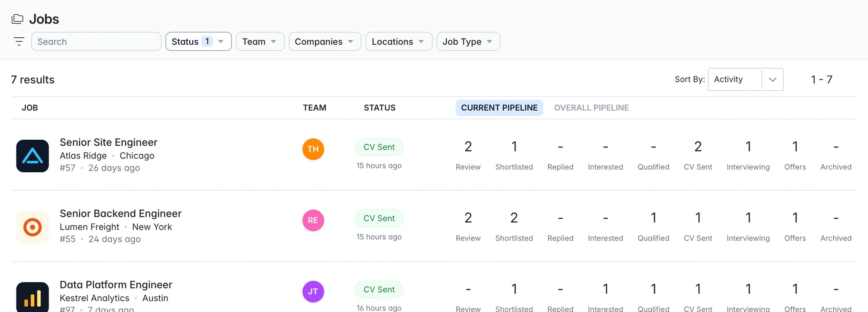Open the Job Type filter dropdown
Viewport: 868px width, 312px height.
point(468,41)
